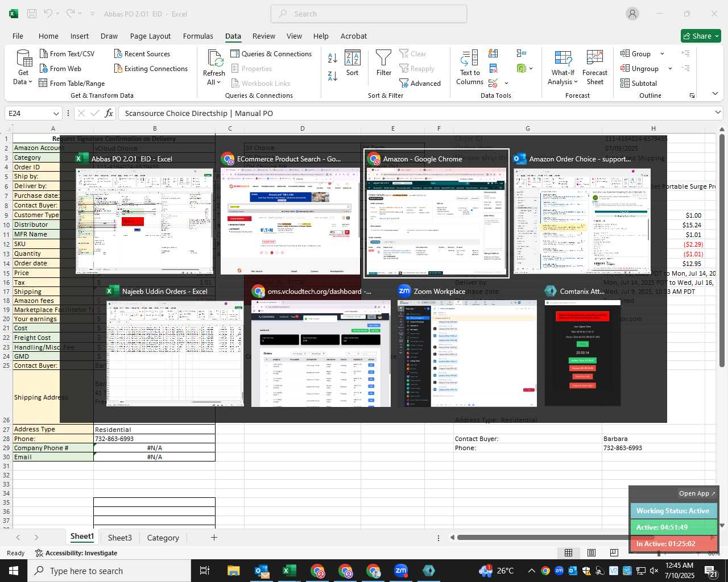Click Remove Duplicates icon
The image size is (728, 582).
[493, 68]
